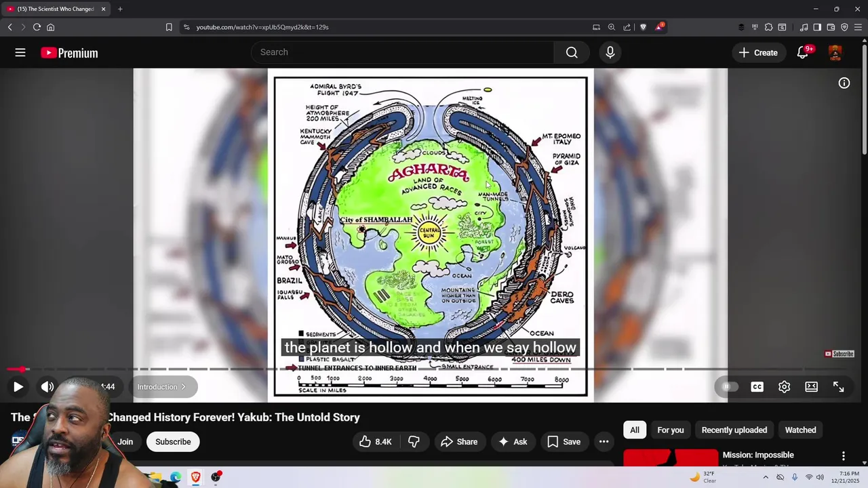This screenshot has height=488, width=868.
Task: Start voice search with microphone icon
Action: [x=610, y=52]
